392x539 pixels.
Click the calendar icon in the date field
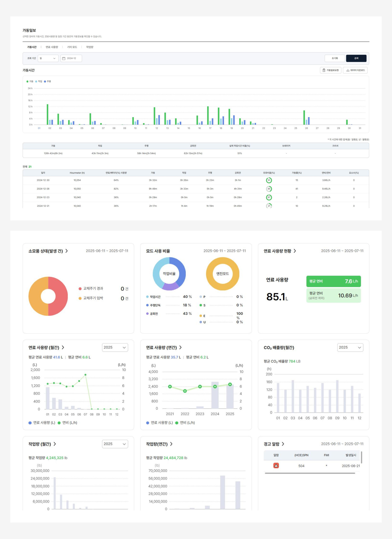[64, 58]
